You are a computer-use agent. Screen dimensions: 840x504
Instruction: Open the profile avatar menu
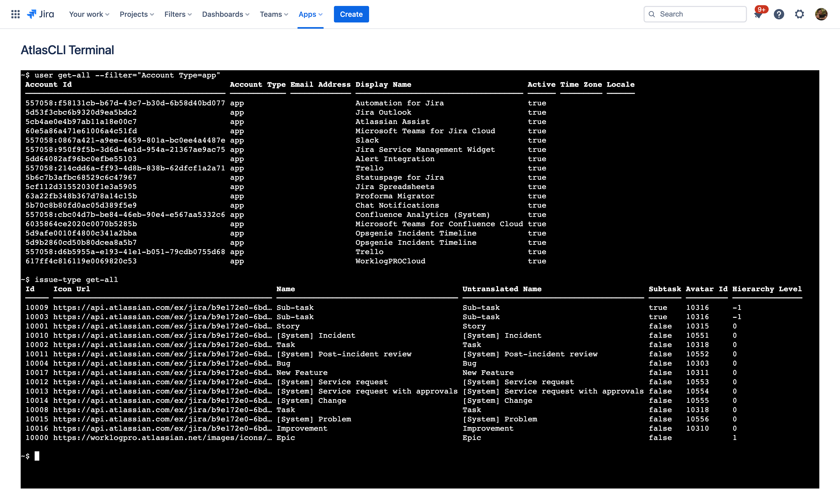point(821,14)
